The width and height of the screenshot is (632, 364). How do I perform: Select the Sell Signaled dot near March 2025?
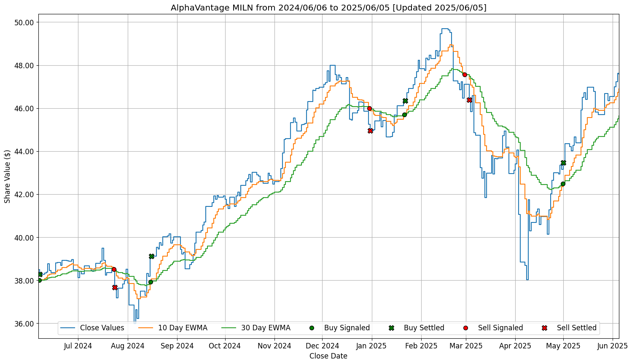pos(465,75)
